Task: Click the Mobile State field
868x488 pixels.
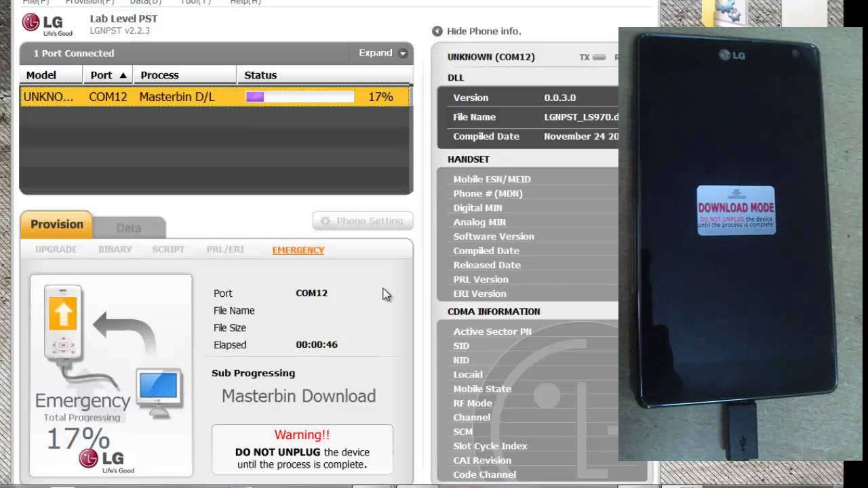Action: pos(482,388)
